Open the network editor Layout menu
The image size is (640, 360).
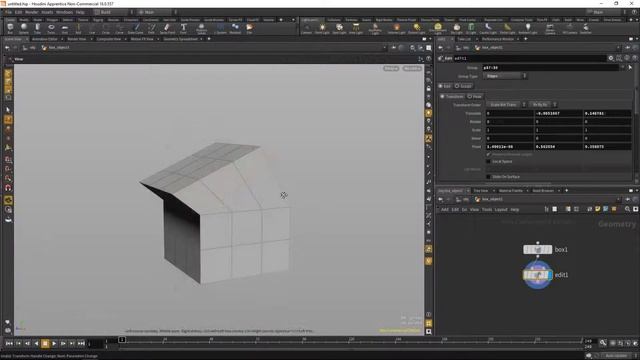(x=501, y=209)
